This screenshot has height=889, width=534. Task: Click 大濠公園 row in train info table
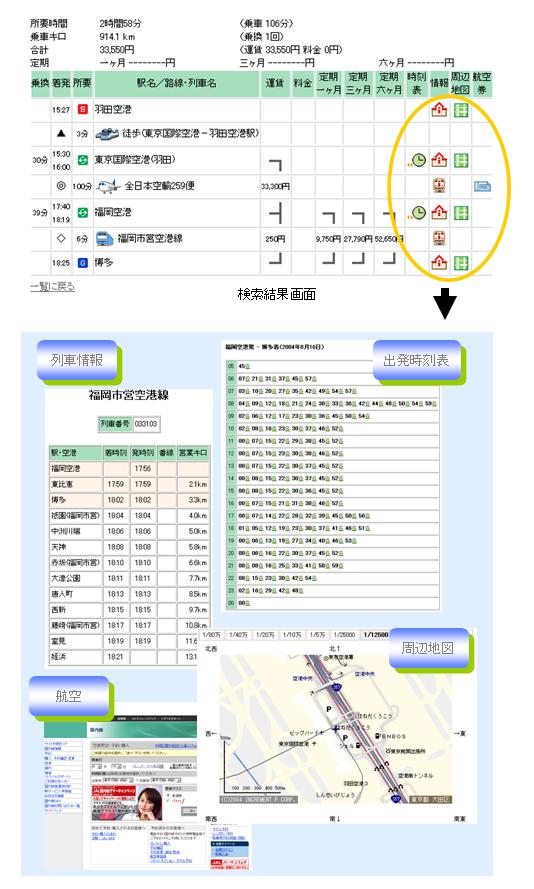(129, 578)
